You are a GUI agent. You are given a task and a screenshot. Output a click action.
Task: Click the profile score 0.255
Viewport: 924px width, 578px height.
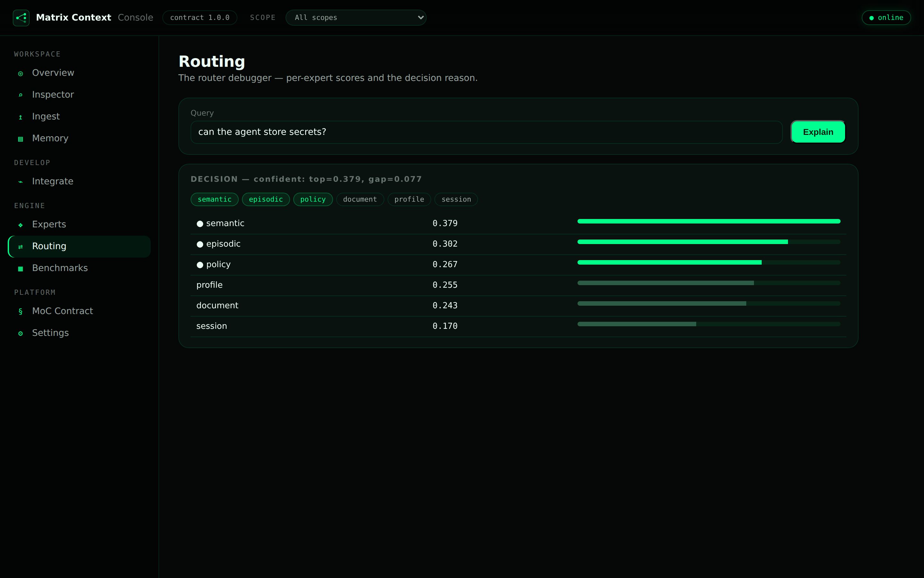[x=445, y=285]
